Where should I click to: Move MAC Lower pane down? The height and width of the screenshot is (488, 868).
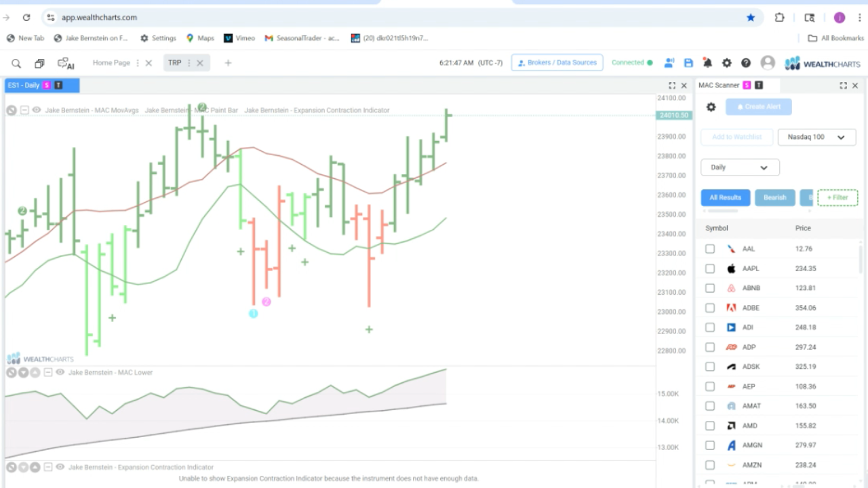click(23, 373)
